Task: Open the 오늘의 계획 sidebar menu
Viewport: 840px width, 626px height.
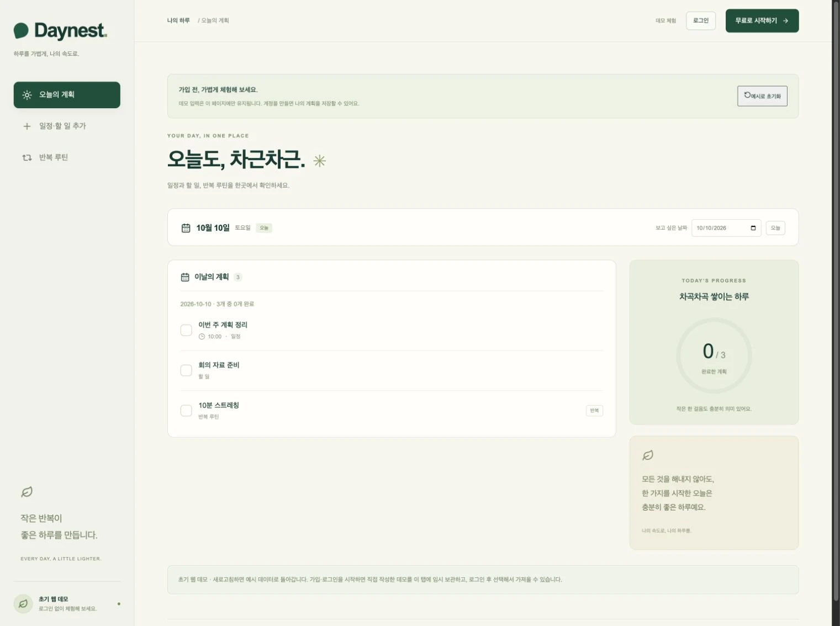Action: [x=67, y=95]
